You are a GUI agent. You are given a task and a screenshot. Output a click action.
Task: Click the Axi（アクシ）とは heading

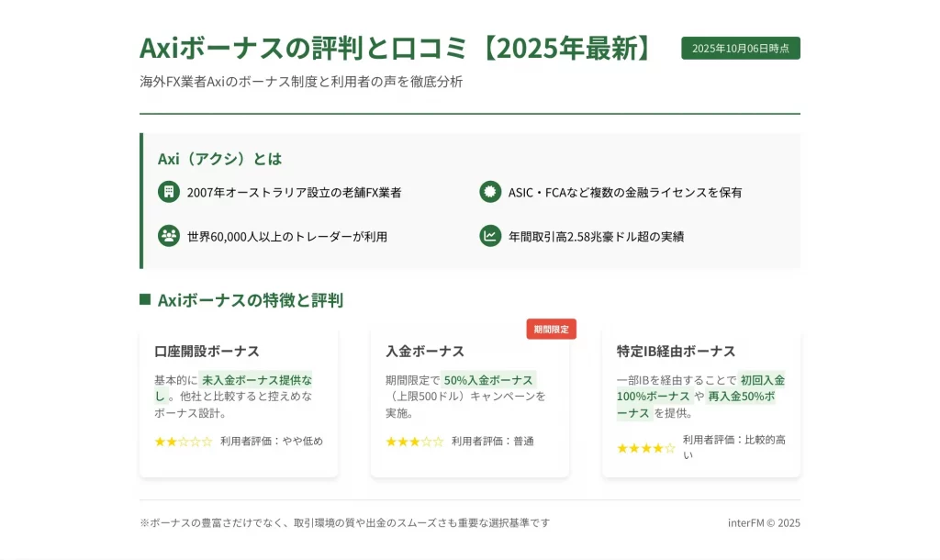click(x=219, y=159)
